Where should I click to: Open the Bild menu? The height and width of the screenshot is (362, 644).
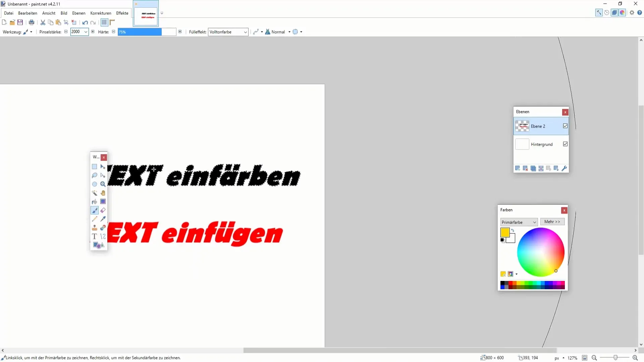pyautogui.click(x=63, y=13)
